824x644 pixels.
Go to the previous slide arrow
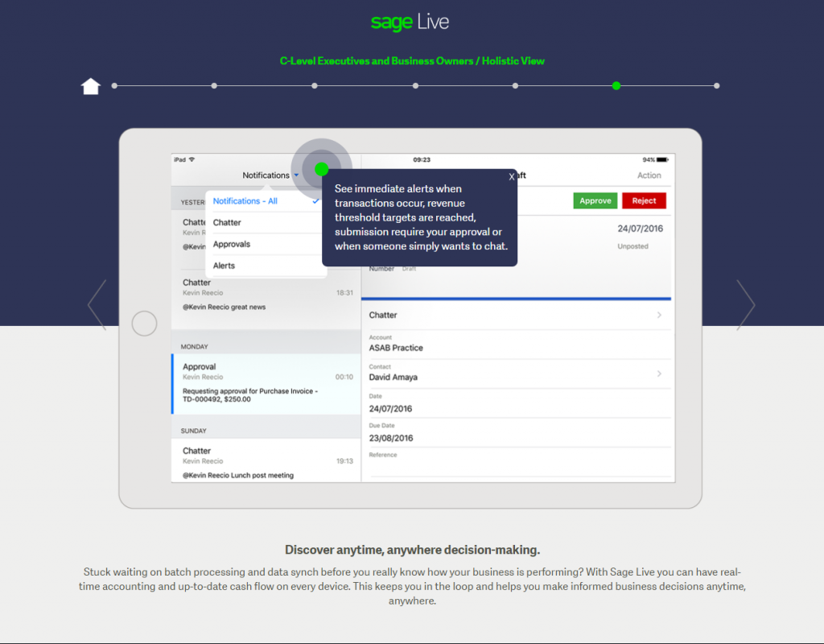(x=97, y=305)
